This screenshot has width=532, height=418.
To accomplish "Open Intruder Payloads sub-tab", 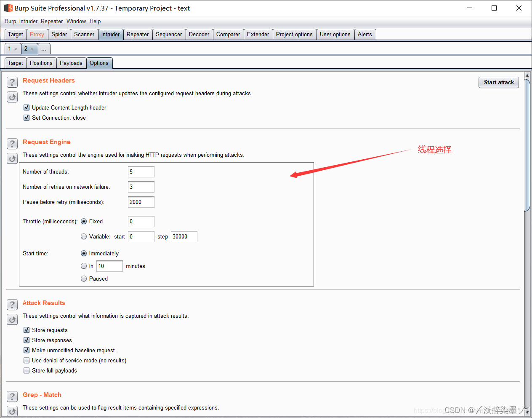I will click(71, 63).
